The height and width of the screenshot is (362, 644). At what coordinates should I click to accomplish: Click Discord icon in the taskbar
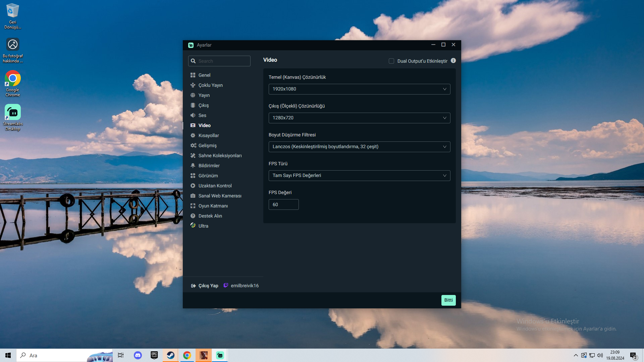138,355
